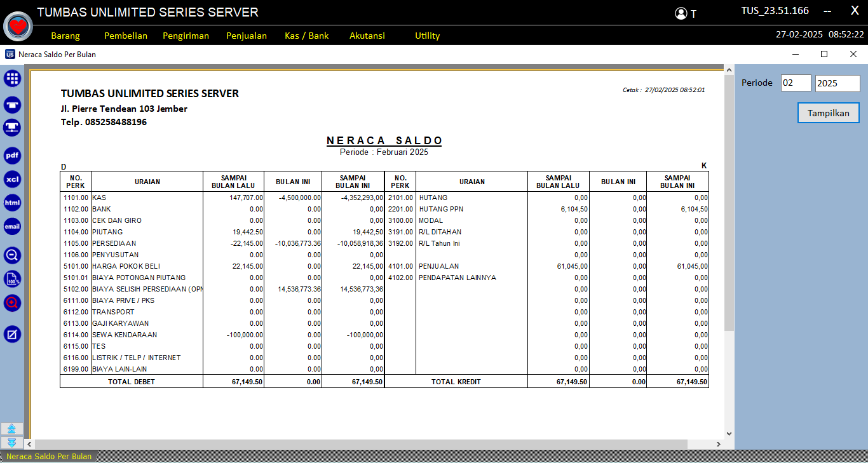Click the Periode month input field
The width and height of the screenshot is (868, 463).
click(796, 83)
